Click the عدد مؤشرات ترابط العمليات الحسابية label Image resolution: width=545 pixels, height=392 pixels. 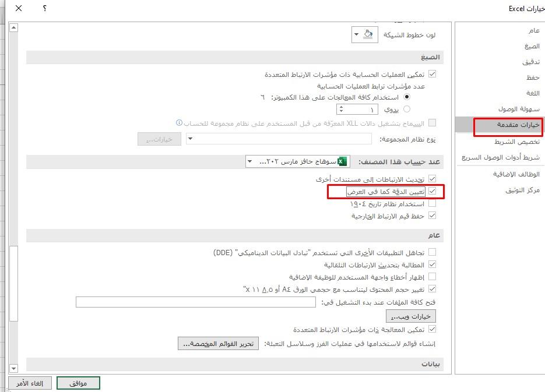[371, 86]
